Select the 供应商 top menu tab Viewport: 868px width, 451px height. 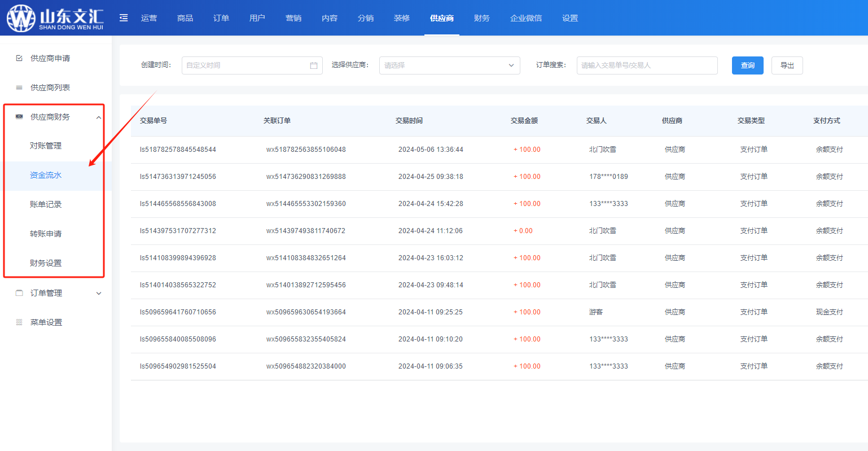[x=442, y=18]
